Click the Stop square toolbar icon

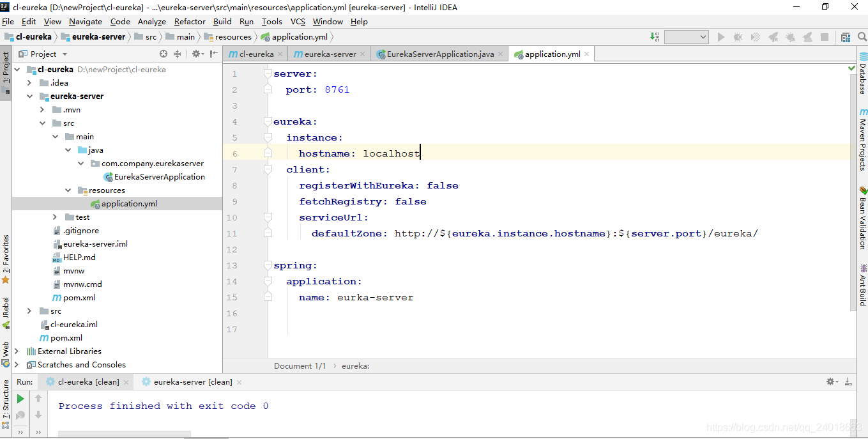(825, 37)
